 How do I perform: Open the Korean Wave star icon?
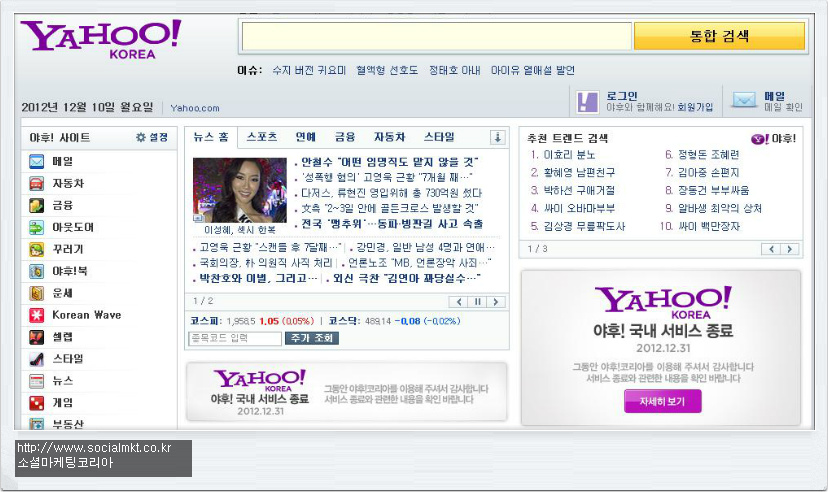36,315
